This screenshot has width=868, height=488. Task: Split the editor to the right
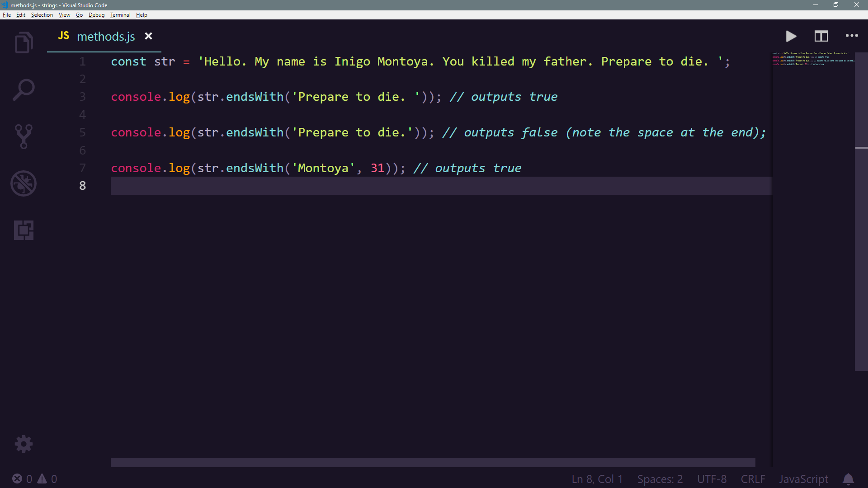(x=821, y=36)
